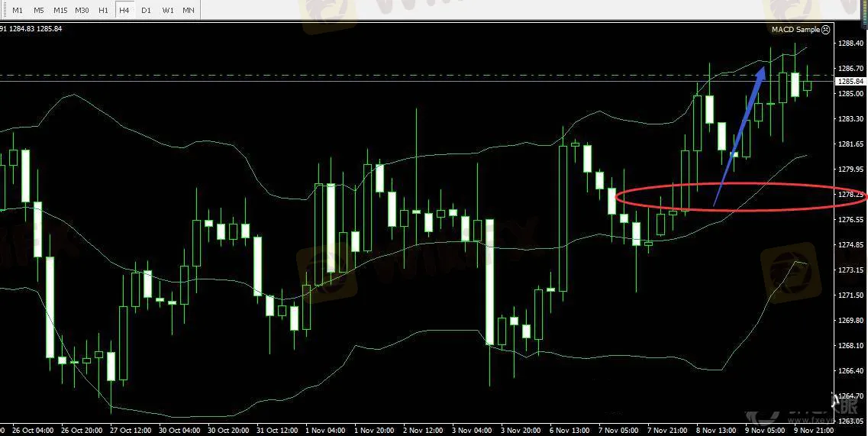Select the W1 weekly timeframe
The height and width of the screenshot is (436, 868).
(167, 11)
